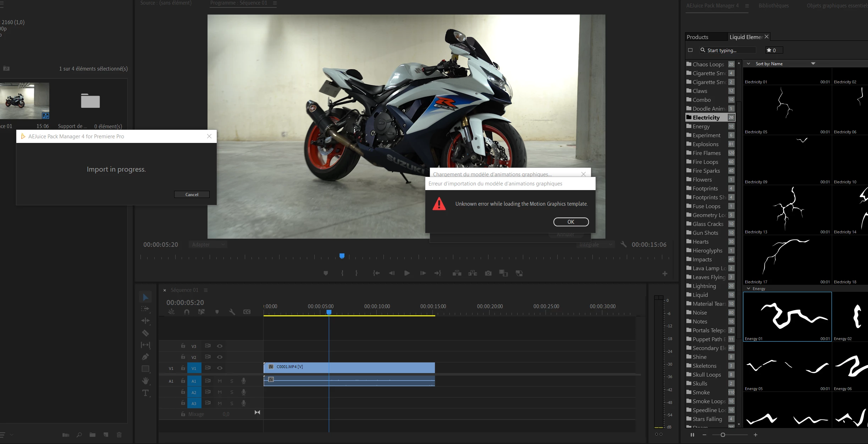This screenshot has width=868, height=444.
Task: Click the Export Frame camera icon
Action: click(488, 273)
